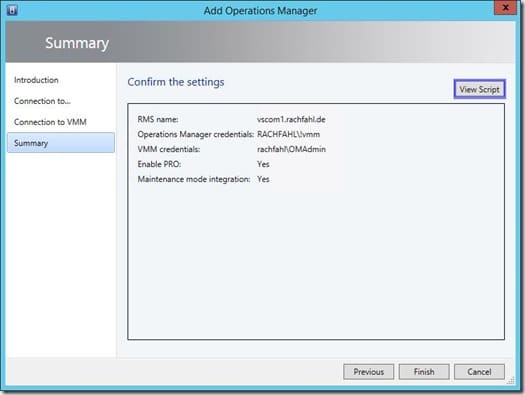This screenshot has width=525, height=395.
Task: Open the Introduction wizard step
Action: [36, 80]
